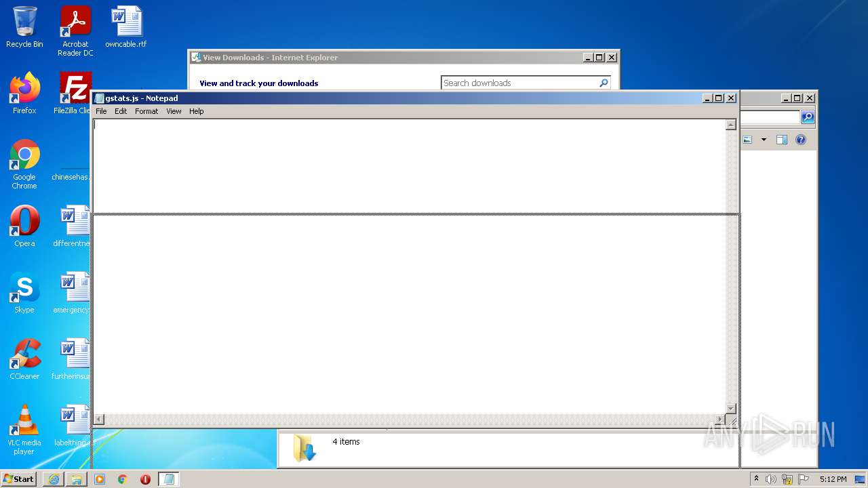Click the Explorer window search button

pos(807,117)
